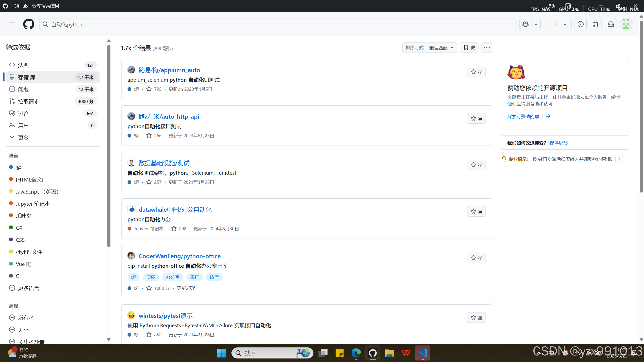
Task: Star the datawhale 办公自动化 repository
Action: [x=476, y=211]
